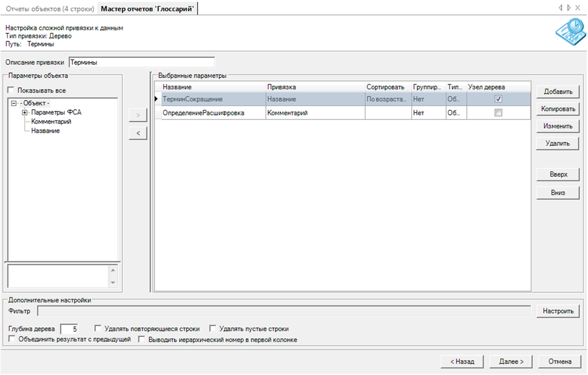
Task: Enable 'Удалять пустые строки' checkbox
Action: [213, 329]
